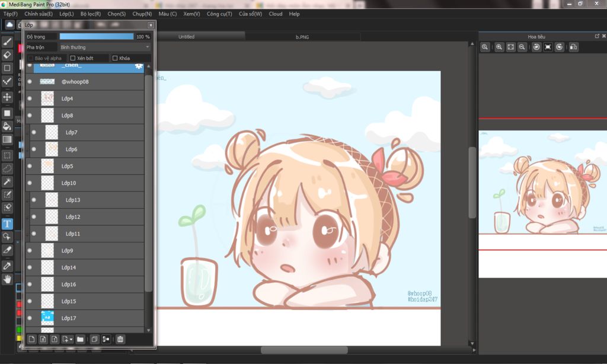Open the Tệp(F) menu

(11, 14)
